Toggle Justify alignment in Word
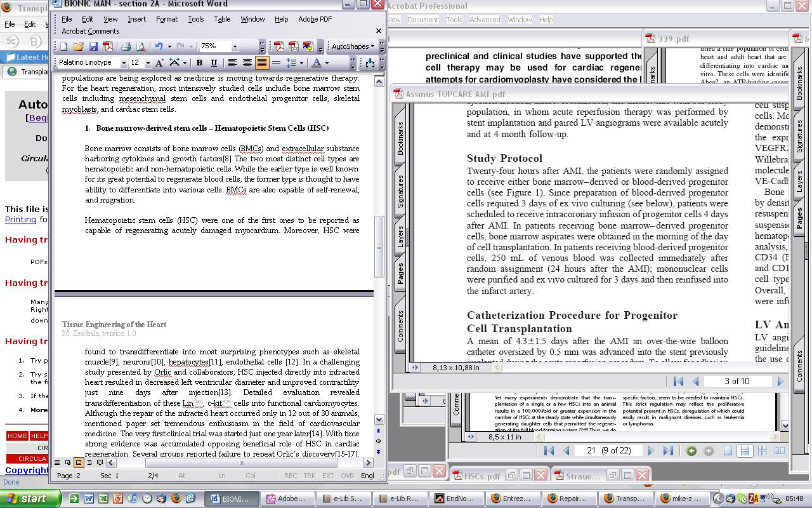The width and height of the screenshot is (812, 508). [262, 63]
